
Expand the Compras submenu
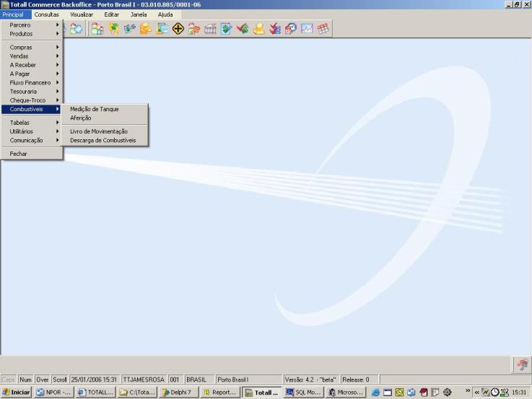click(x=32, y=48)
